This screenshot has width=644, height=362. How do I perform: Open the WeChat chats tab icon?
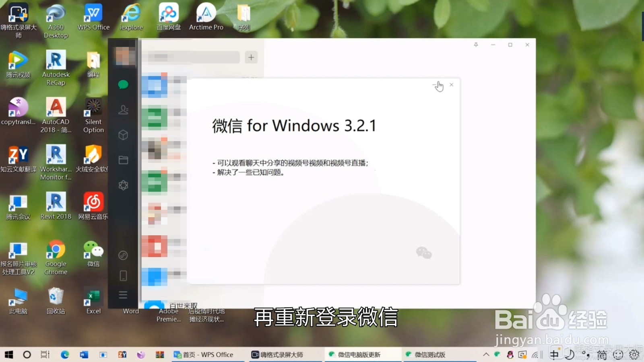123,84
